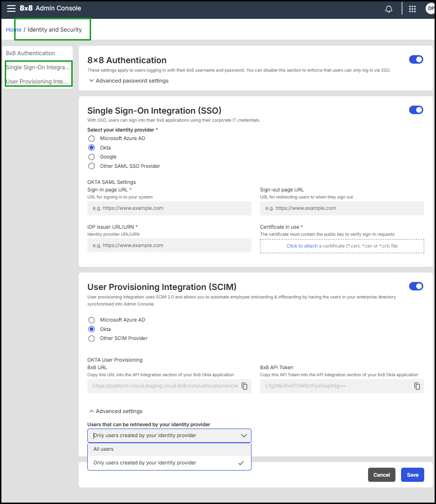Disable the Single Sign-On Integration toggle
Screen dimensions: 436x504
[416, 110]
